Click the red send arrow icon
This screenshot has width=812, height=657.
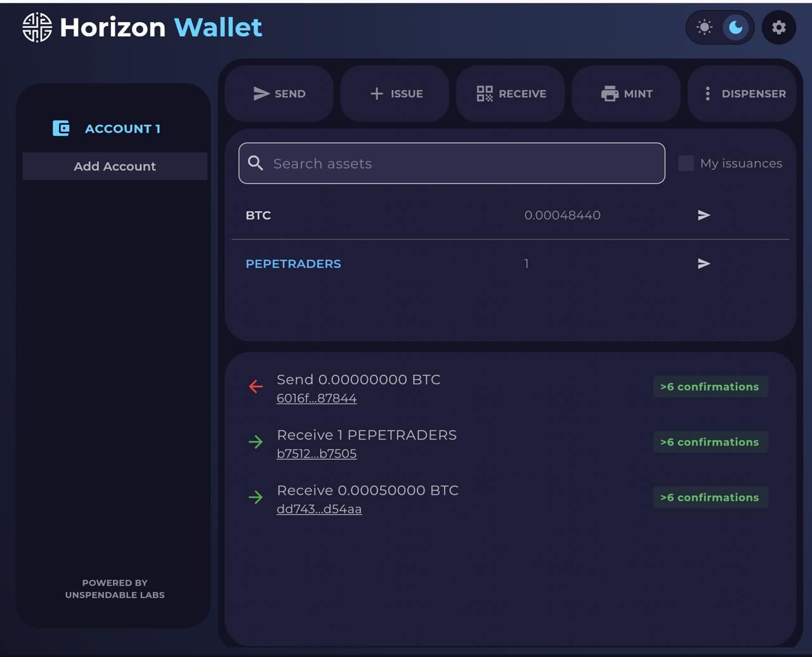(x=256, y=386)
